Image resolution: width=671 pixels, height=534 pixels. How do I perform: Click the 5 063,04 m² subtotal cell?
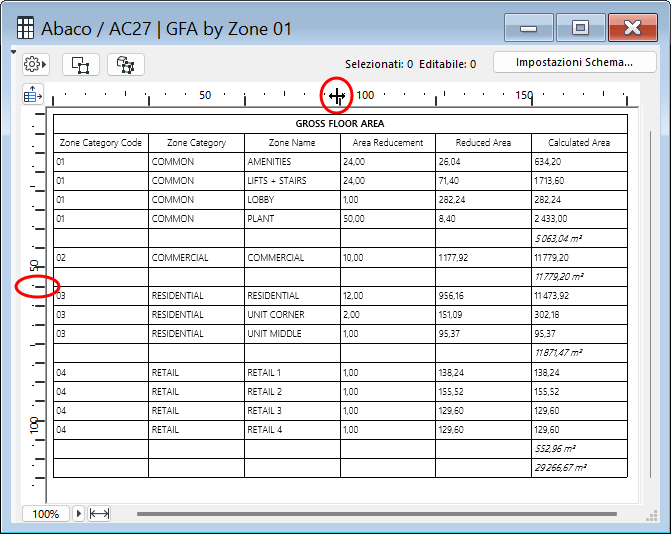click(579, 238)
